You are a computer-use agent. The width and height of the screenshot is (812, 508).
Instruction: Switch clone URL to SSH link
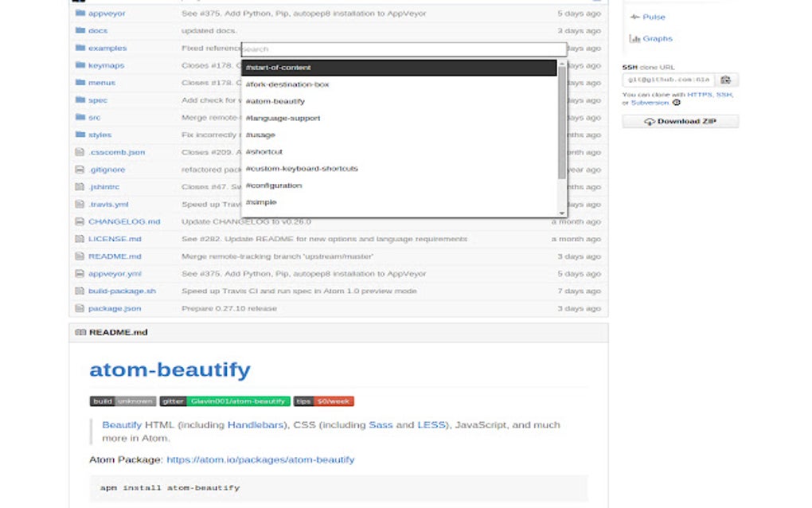(x=724, y=95)
